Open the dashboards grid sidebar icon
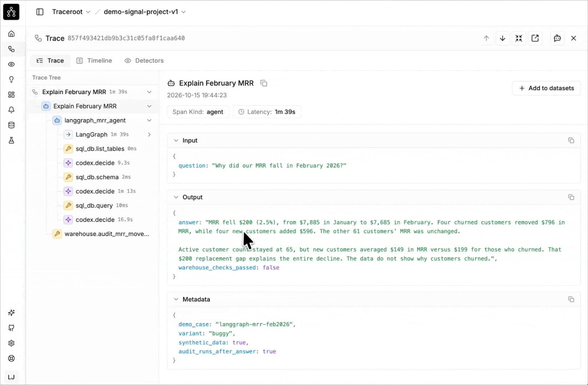Screen dimensions: 588x385 (x=11, y=95)
